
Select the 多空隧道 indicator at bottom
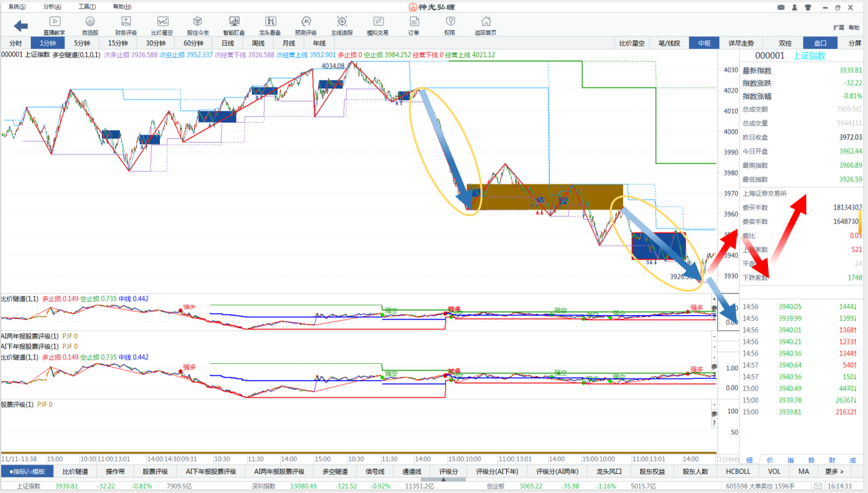tap(332, 471)
